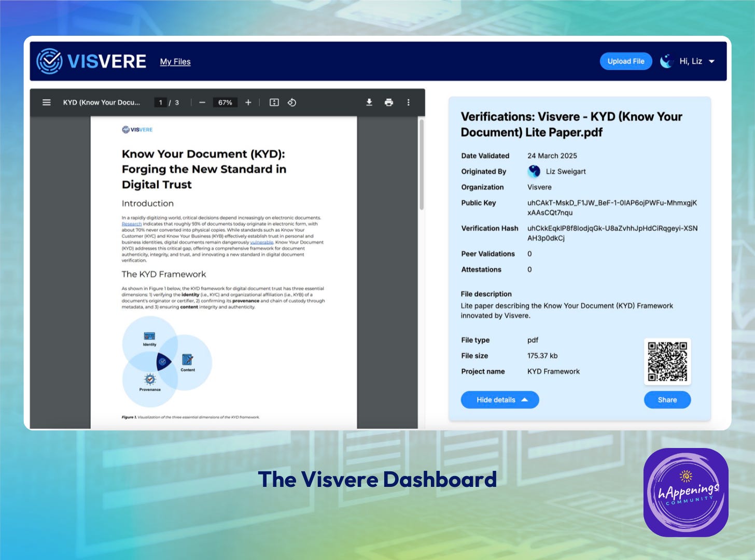
Task: Click the project name KYD Framework
Action: [x=553, y=371]
